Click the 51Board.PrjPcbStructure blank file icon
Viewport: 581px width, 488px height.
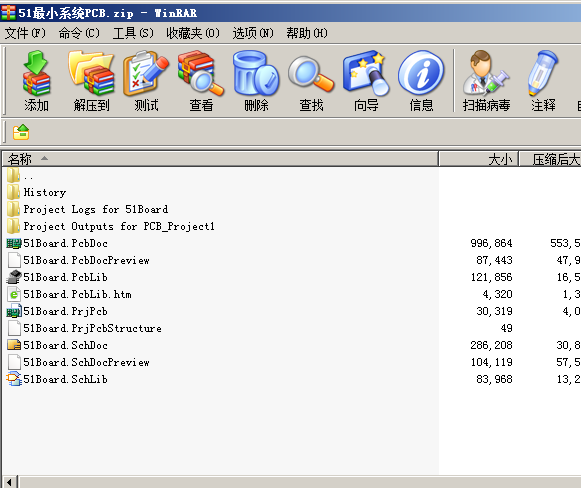(14, 328)
